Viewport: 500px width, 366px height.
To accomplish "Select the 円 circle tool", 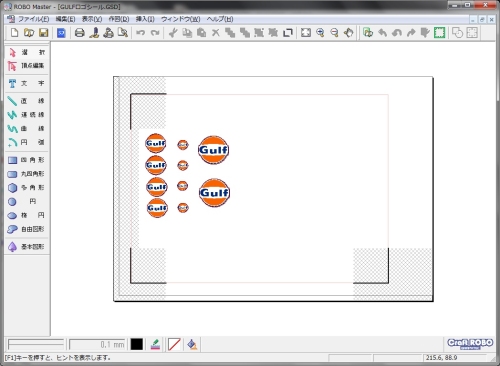I will [x=27, y=201].
